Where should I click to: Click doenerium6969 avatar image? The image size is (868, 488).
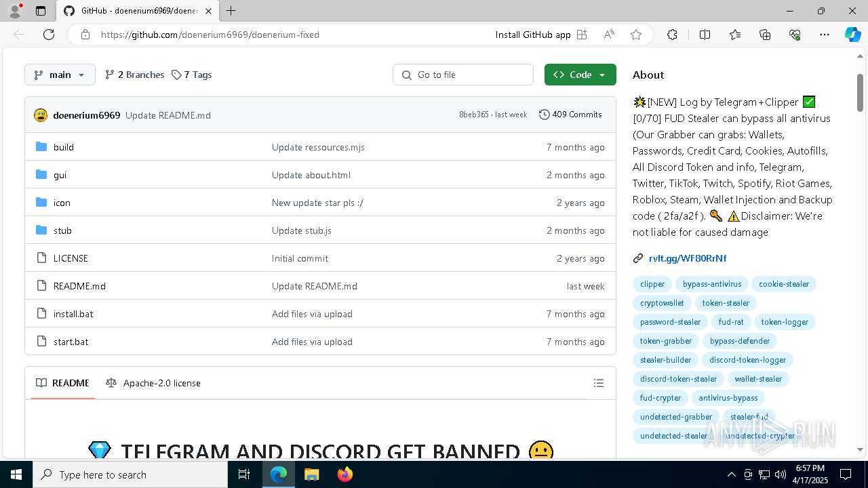[x=41, y=115]
